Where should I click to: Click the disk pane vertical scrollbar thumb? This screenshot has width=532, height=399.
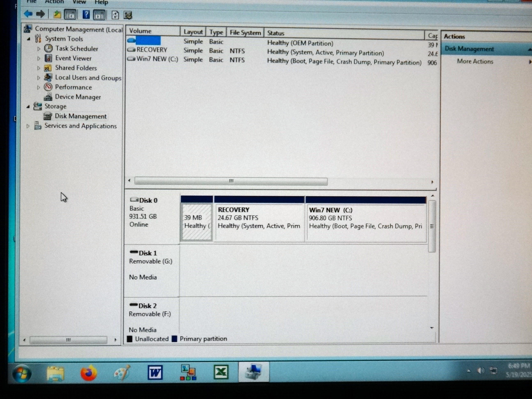[432, 226]
